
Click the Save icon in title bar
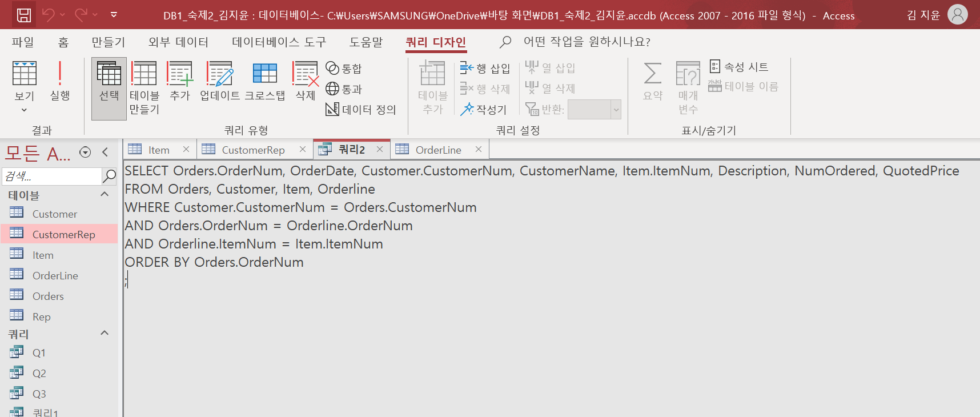click(24, 15)
